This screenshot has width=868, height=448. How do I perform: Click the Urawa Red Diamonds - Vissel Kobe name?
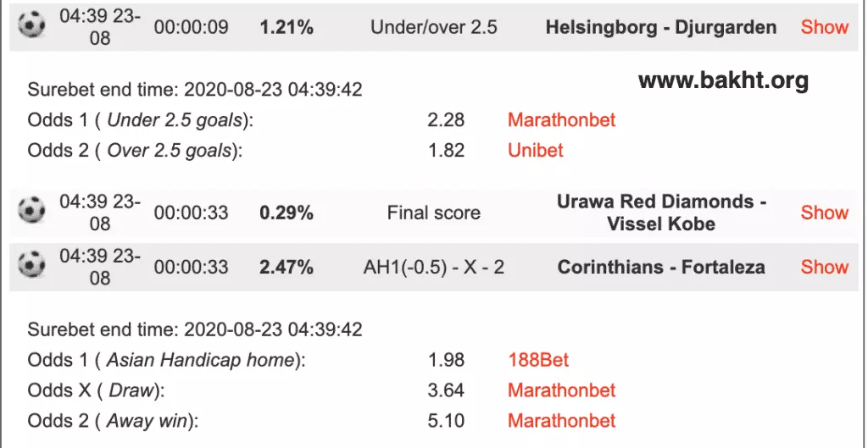pos(660,213)
